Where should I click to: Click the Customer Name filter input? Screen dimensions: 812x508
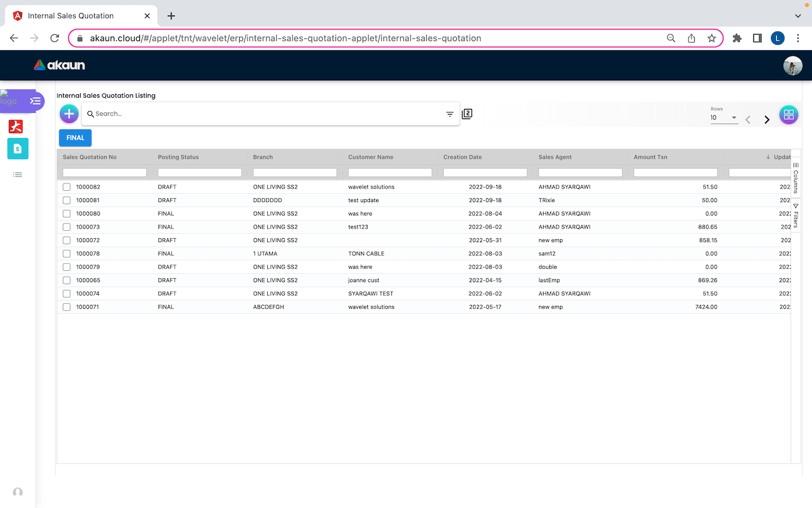point(390,173)
